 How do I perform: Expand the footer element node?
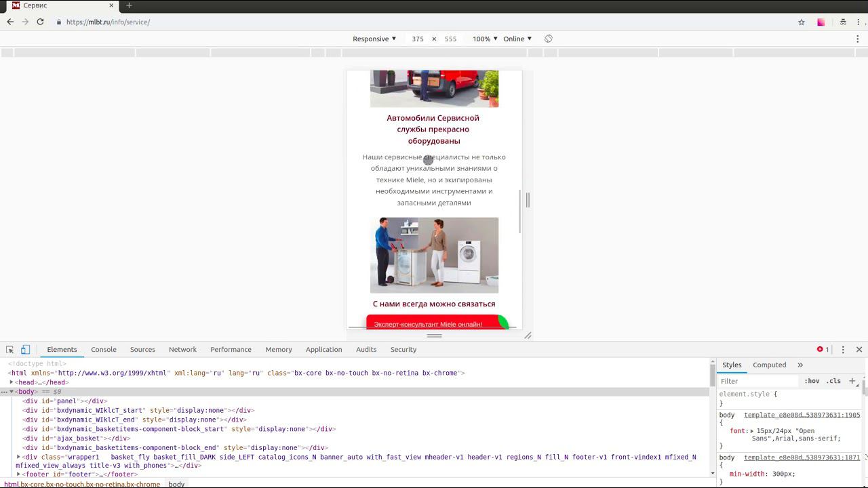[18, 474]
